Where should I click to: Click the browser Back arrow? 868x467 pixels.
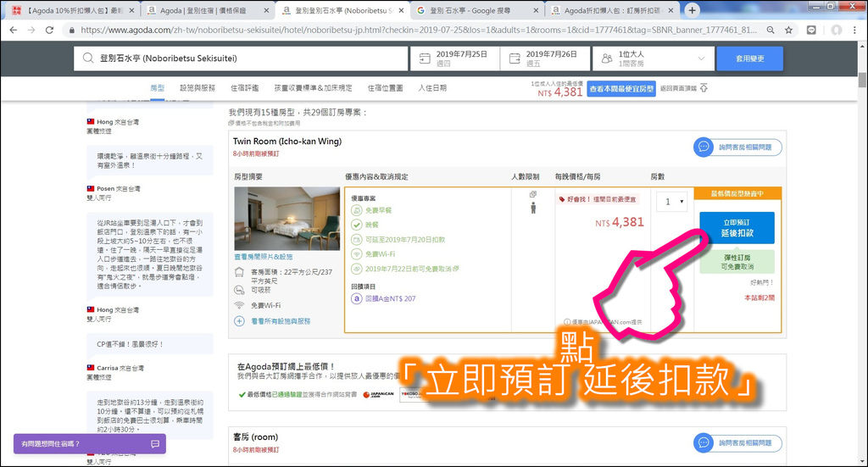(14, 30)
